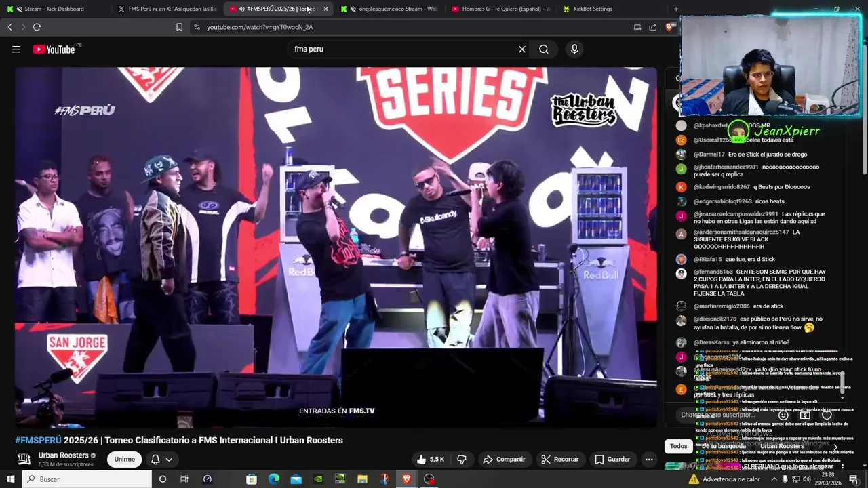Viewport: 868px width, 488px height.
Task: Open the Brave Shields lion icon
Action: (669, 27)
